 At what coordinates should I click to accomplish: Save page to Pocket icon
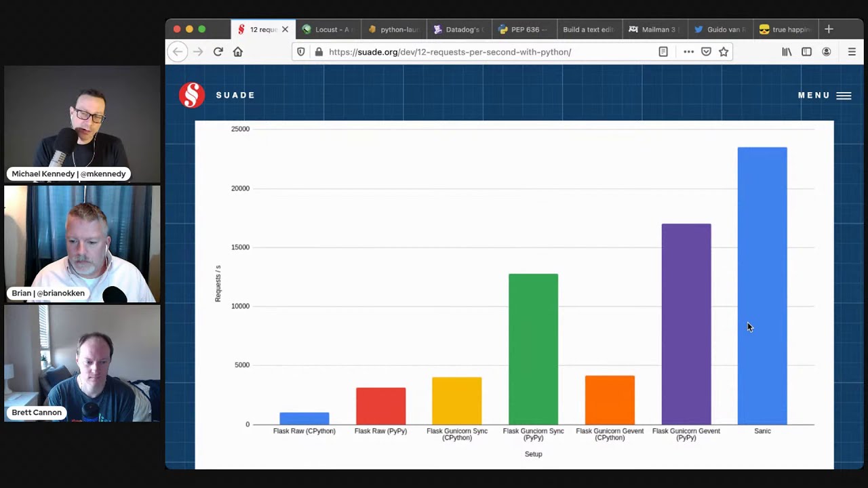tap(706, 52)
